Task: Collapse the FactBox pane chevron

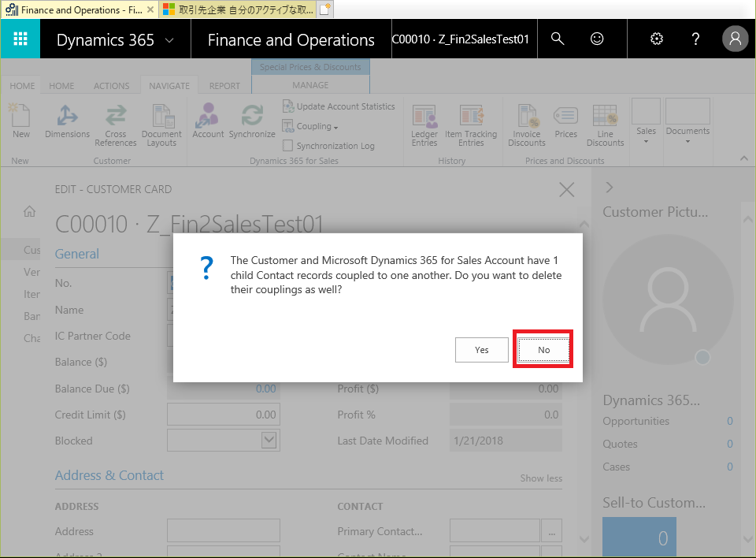Action: 610,188
